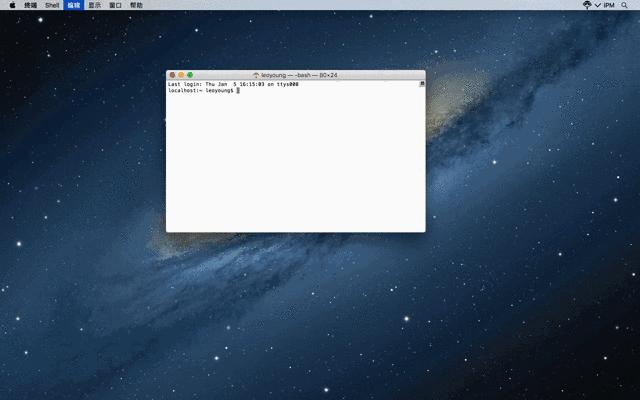
Task: Open the 帮助 menu
Action: [x=136, y=5]
